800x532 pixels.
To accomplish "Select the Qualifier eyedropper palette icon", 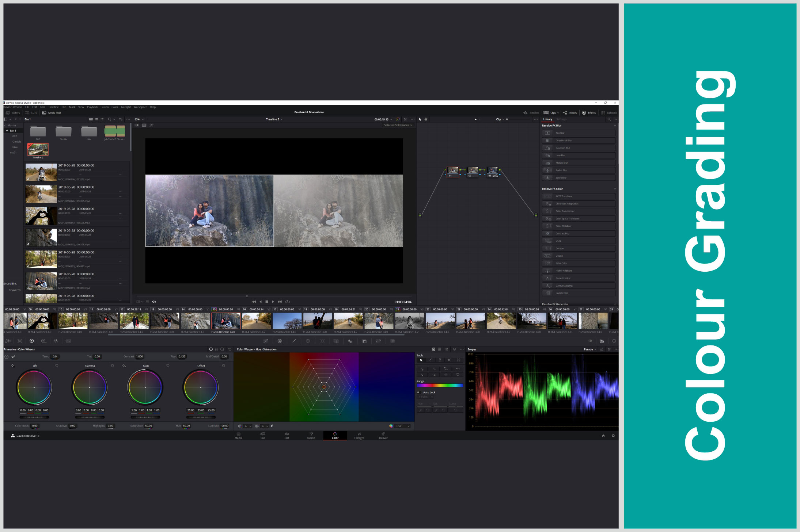I will click(x=294, y=341).
